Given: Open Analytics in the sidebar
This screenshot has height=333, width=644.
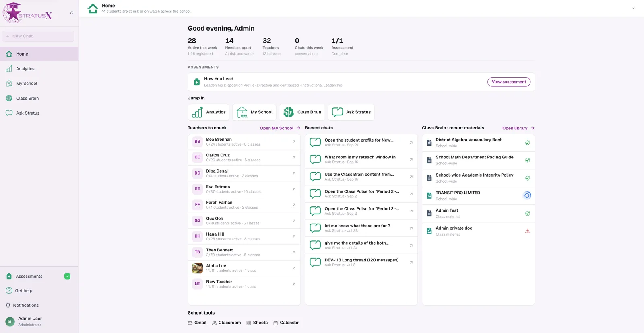Looking at the screenshot, I should (x=39, y=69).
